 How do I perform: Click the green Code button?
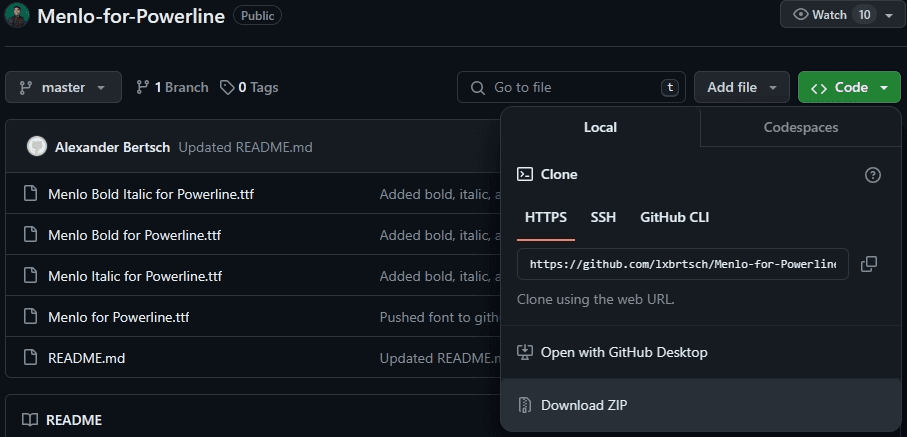(849, 87)
